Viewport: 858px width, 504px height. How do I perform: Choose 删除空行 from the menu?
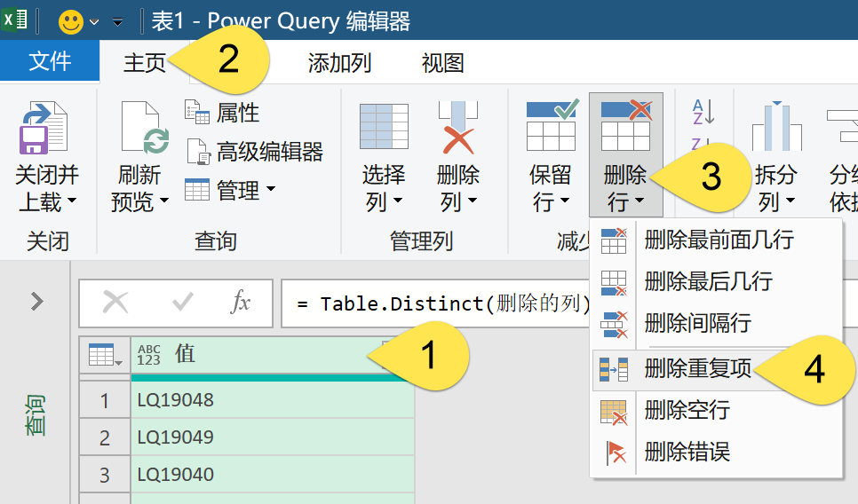(716, 411)
